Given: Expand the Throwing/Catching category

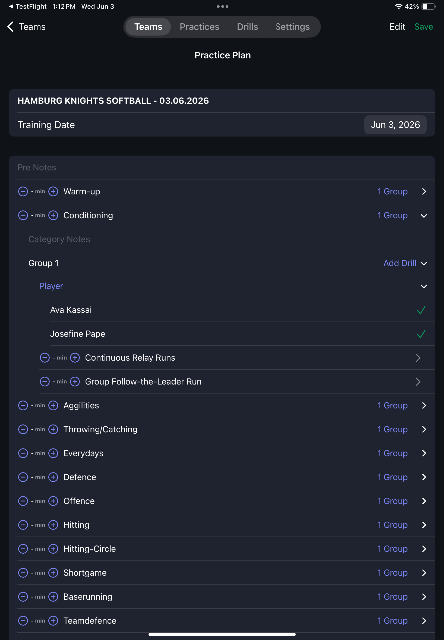Looking at the screenshot, I should click(424, 429).
